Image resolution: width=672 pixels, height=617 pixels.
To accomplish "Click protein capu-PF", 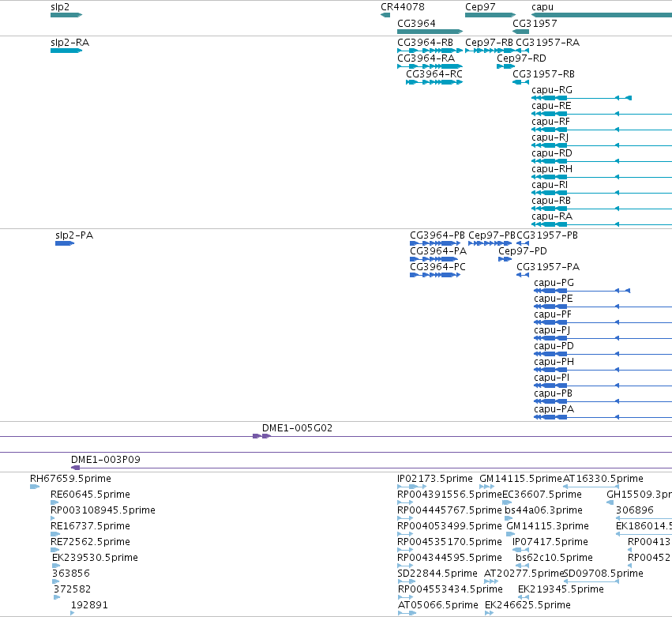I will tap(553, 314).
